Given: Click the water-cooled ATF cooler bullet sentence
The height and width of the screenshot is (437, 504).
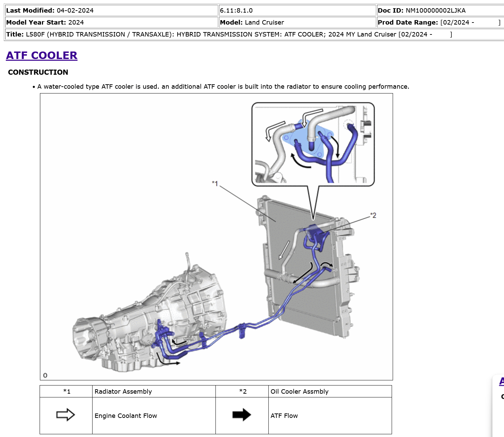Looking at the screenshot, I should (x=223, y=87).
